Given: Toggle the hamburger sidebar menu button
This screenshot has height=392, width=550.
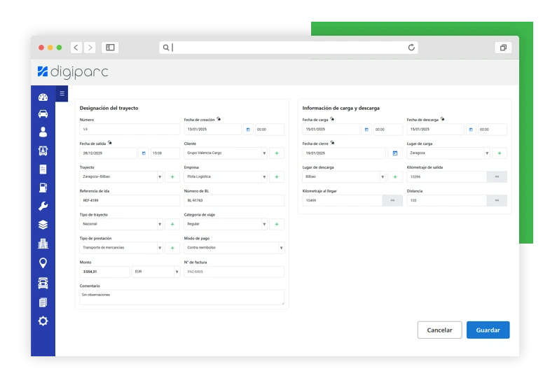Looking at the screenshot, I should point(62,94).
